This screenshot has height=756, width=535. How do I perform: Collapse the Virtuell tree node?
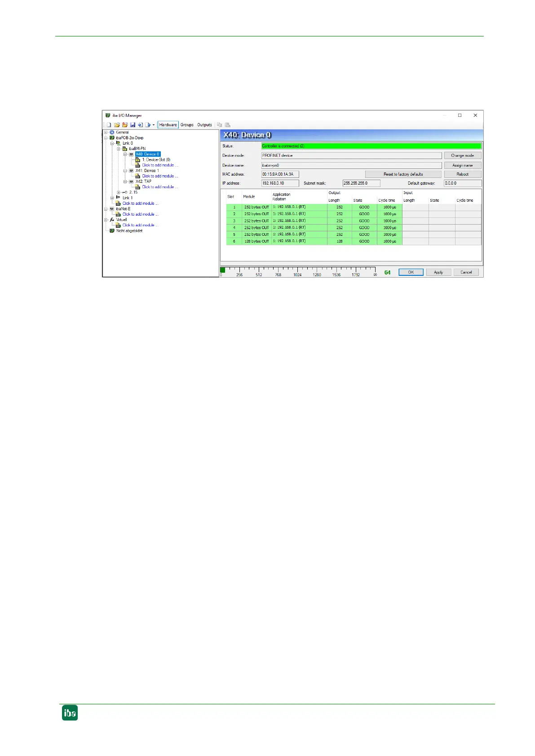106,220
